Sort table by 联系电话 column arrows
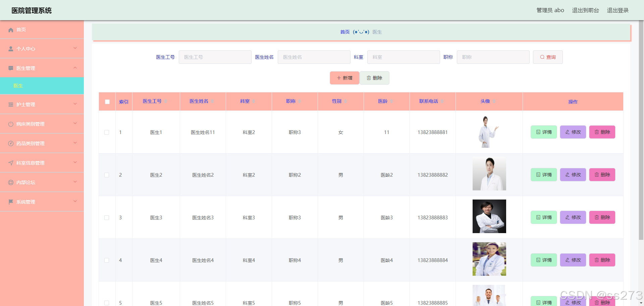This screenshot has width=644, height=306. pos(442,101)
